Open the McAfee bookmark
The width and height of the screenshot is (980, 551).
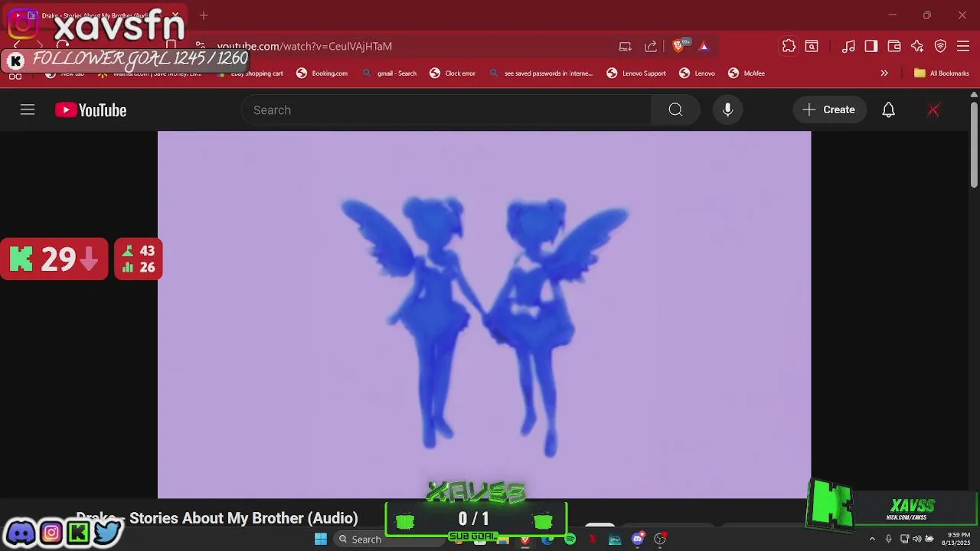(746, 73)
